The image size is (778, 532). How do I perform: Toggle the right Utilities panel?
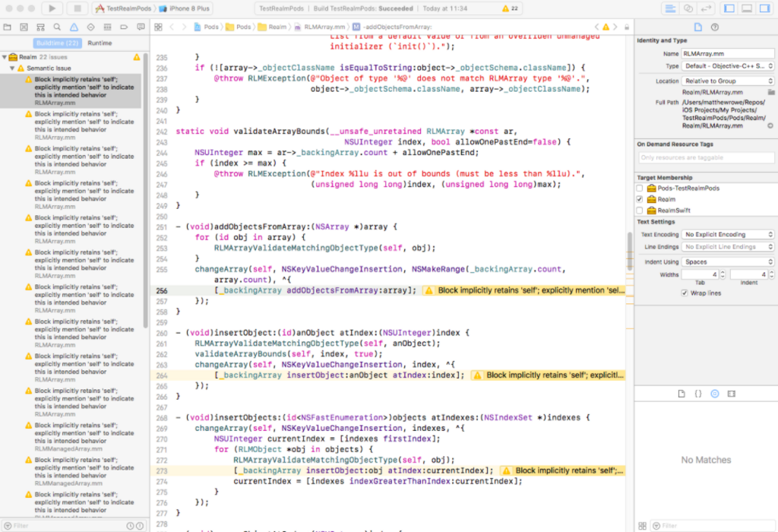pos(764,8)
